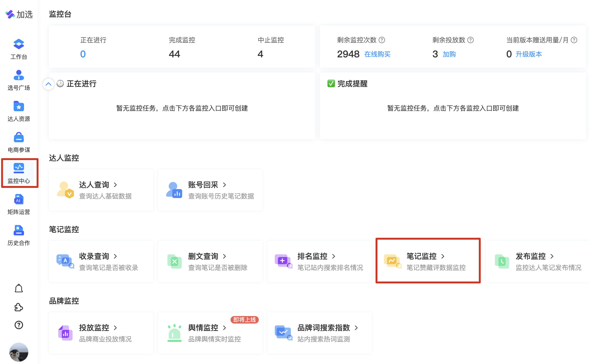
Task: Click the 收录查询 card icon
Action: tap(65, 261)
